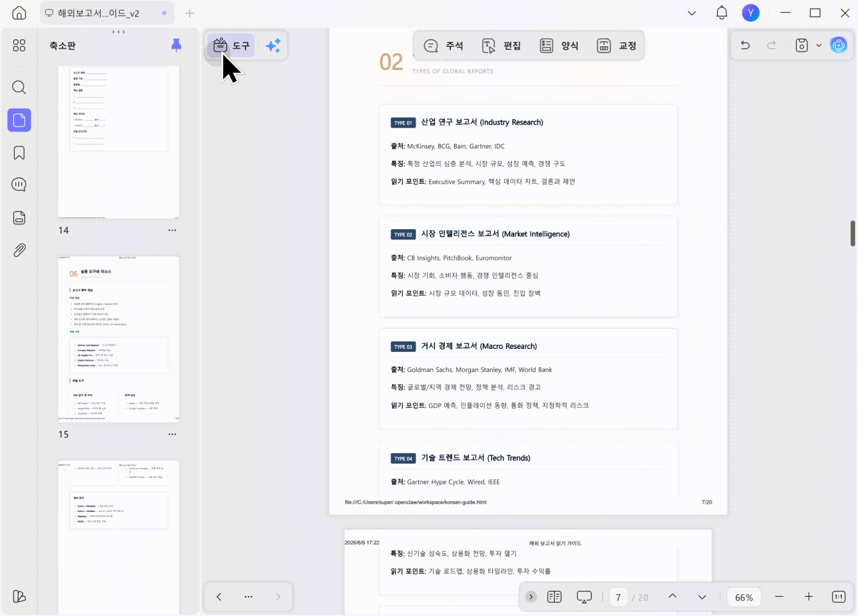
Task: Open more options for page 14 thumbnail
Action: (x=172, y=230)
